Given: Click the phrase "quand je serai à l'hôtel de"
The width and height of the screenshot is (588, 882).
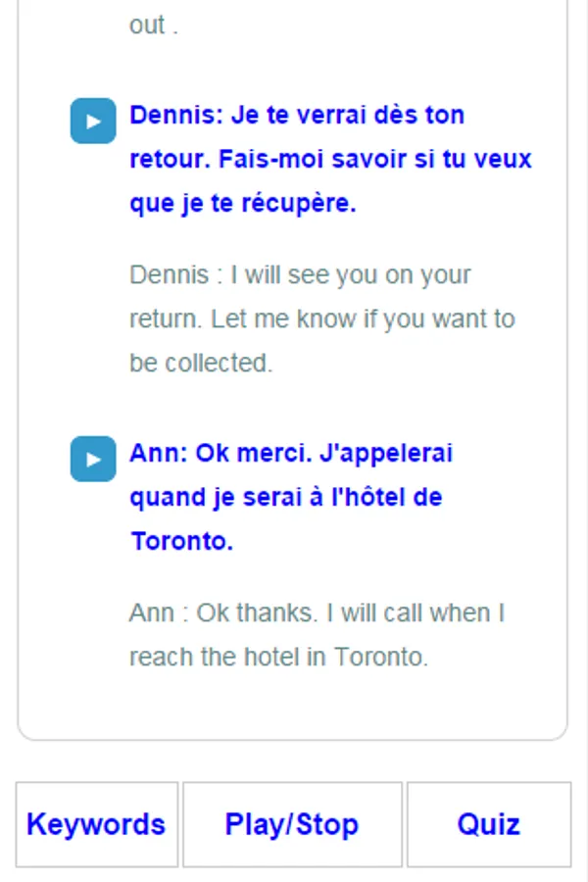Looking at the screenshot, I should pyautogui.click(x=286, y=497).
